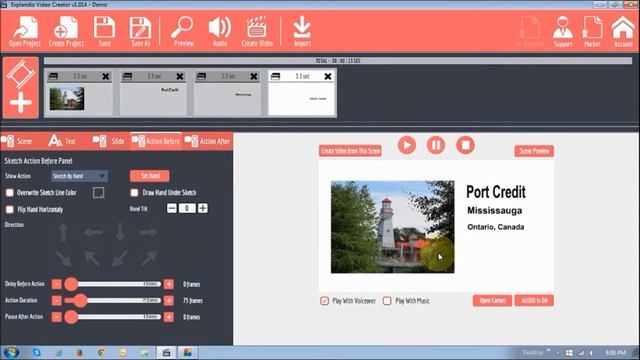The image size is (640, 360).
Task: Select the down-right diagonal arrow
Action: (64, 259)
